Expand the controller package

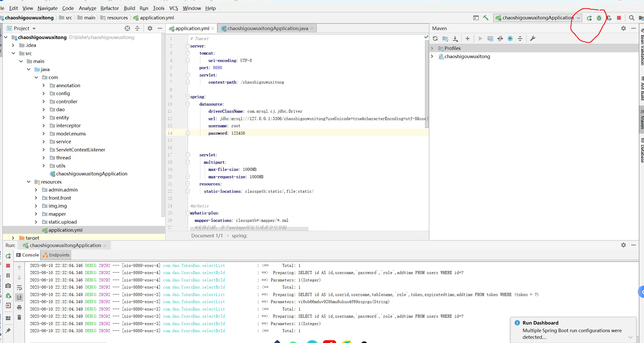pyautogui.click(x=44, y=101)
